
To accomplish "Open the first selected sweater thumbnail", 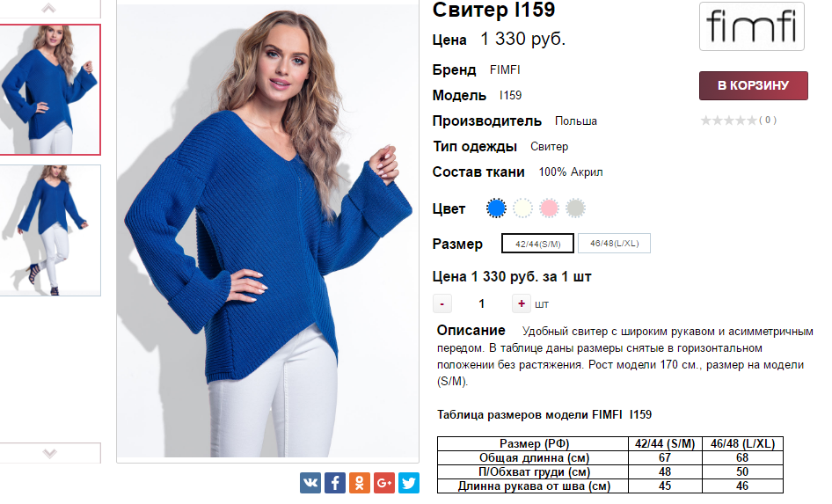I will 50,90.
